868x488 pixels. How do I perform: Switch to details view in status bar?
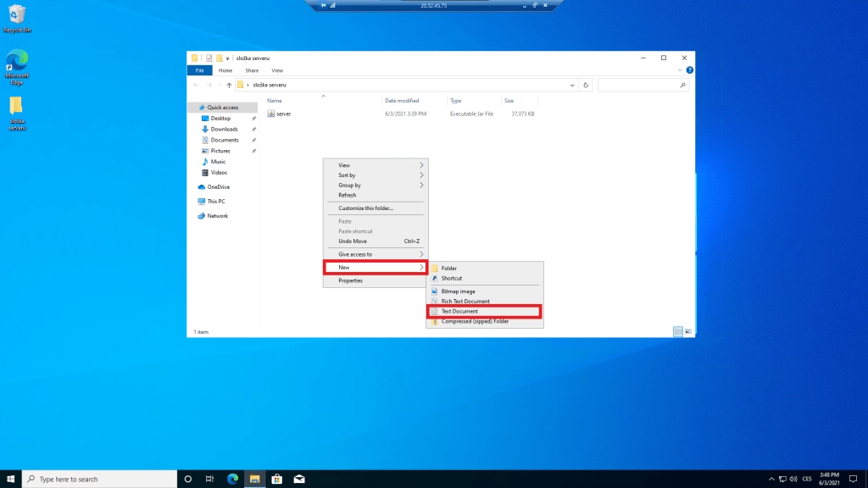point(678,331)
